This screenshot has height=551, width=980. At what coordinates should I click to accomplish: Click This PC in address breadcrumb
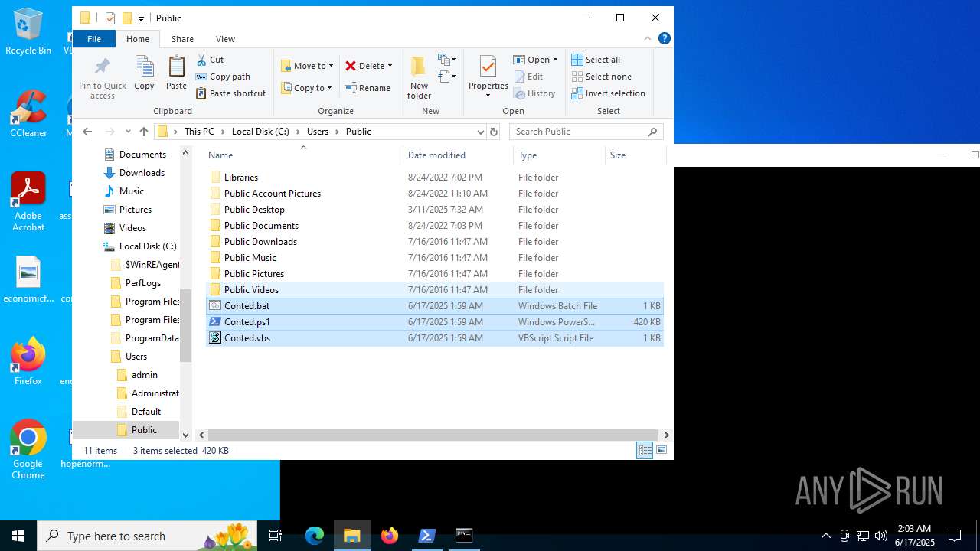click(x=199, y=132)
